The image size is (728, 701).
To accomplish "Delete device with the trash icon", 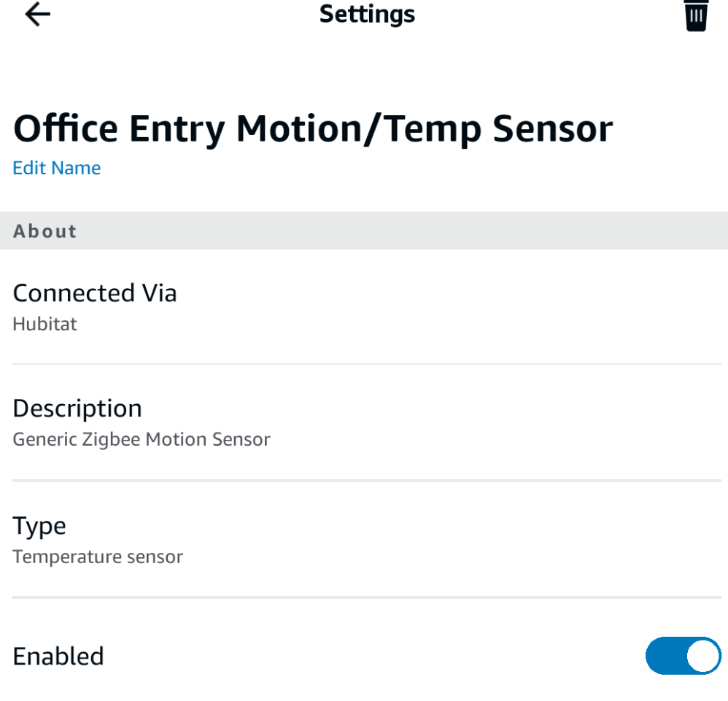I will coord(696,16).
